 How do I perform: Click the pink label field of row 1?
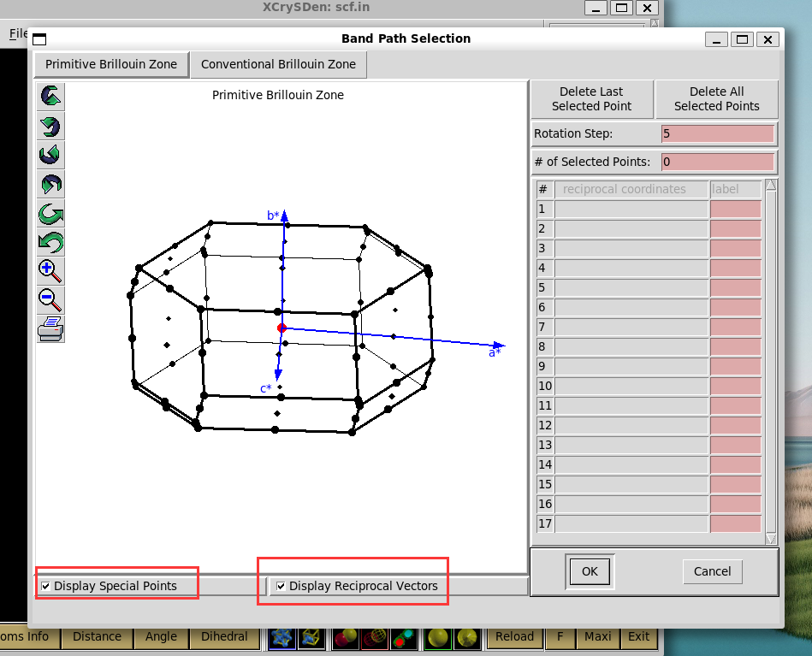point(735,210)
